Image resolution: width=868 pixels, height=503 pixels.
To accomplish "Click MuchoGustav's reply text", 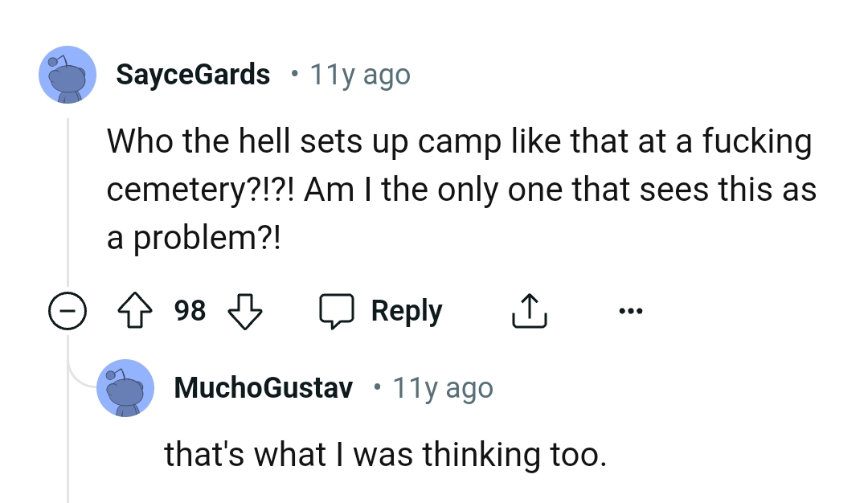I will (386, 454).
